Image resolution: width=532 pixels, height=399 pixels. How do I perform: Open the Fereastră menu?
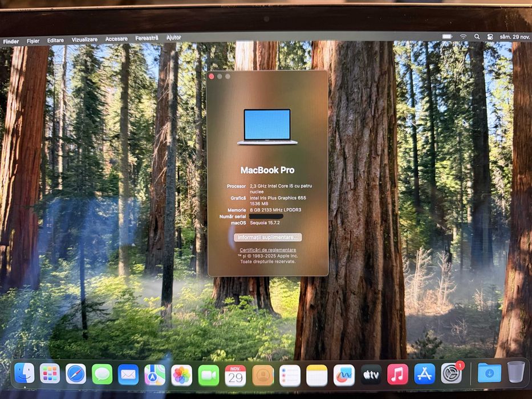click(147, 38)
